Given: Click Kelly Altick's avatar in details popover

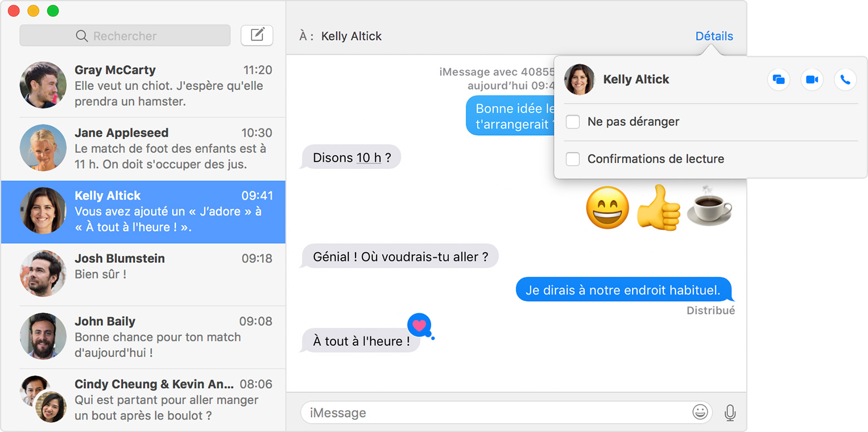Looking at the screenshot, I should pyautogui.click(x=579, y=80).
